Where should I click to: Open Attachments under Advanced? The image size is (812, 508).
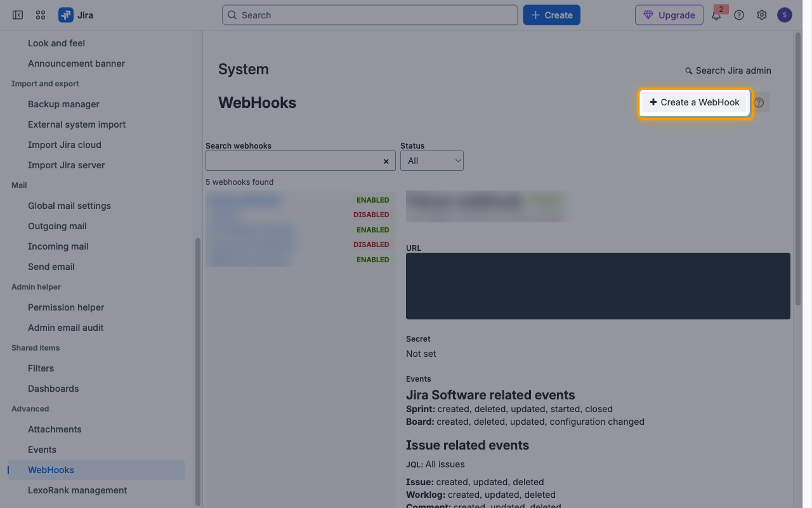pos(55,429)
